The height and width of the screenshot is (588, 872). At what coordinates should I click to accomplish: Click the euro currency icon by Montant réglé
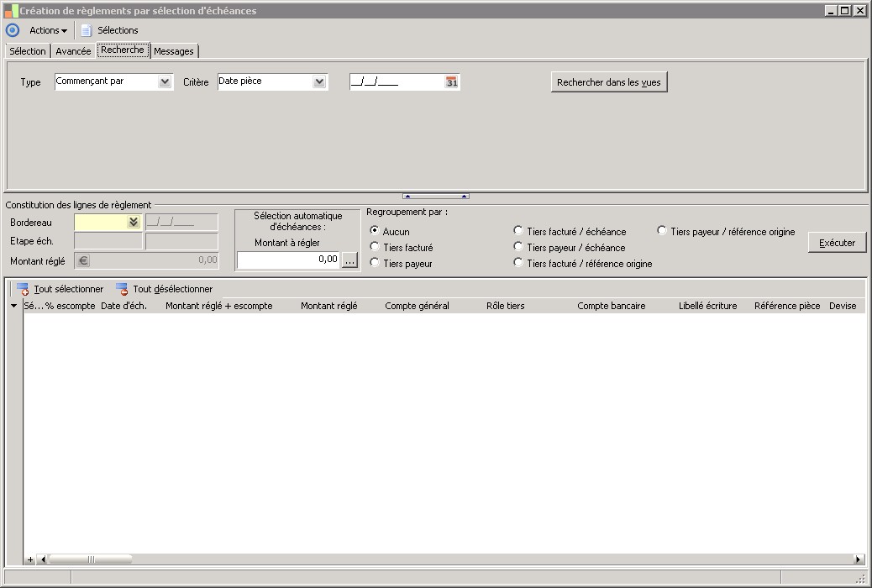[x=83, y=260]
